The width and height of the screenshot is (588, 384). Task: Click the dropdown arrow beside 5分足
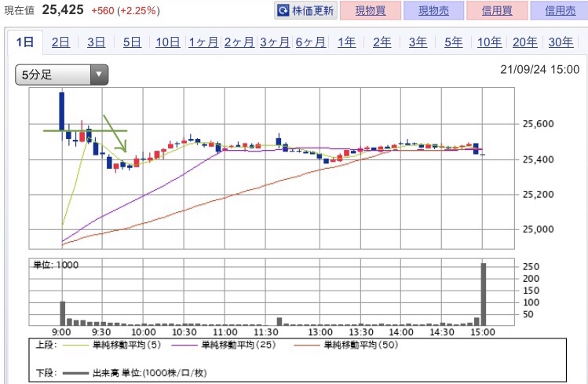(x=99, y=75)
